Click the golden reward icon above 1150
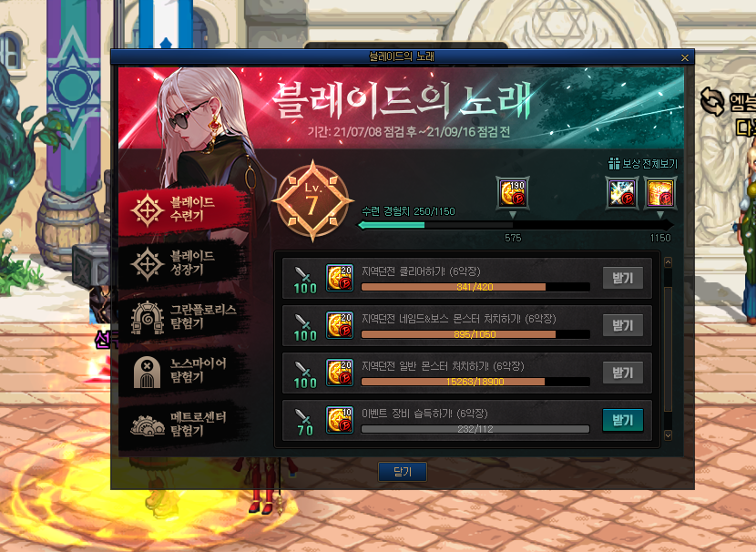The image size is (756, 552). tap(660, 193)
